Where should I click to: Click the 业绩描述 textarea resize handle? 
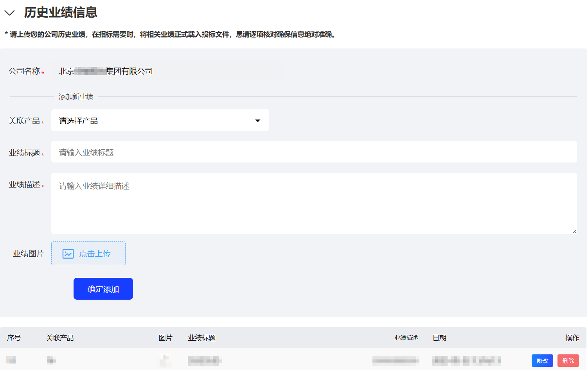click(574, 232)
